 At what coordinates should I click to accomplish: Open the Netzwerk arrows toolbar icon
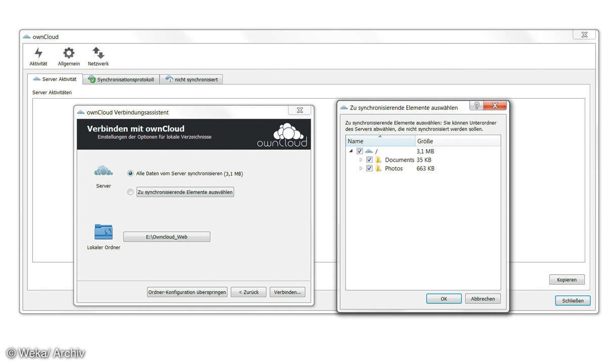click(x=98, y=53)
